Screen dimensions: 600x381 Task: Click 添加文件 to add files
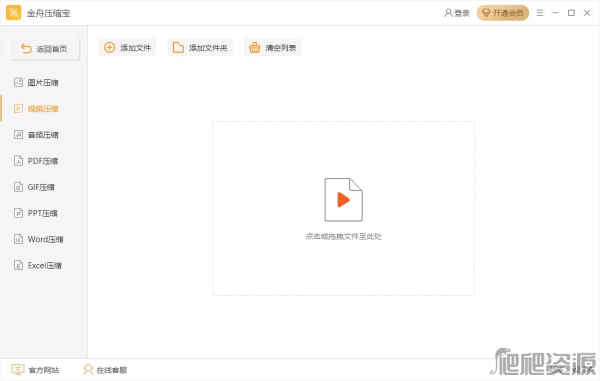(127, 47)
